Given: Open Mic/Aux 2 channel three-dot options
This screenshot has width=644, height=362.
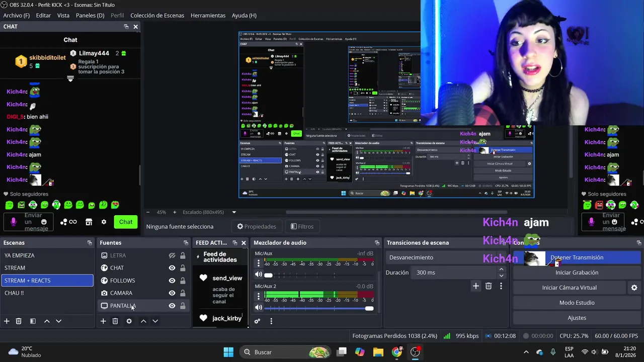Looking at the screenshot, I should pyautogui.click(x=259, y=296).
